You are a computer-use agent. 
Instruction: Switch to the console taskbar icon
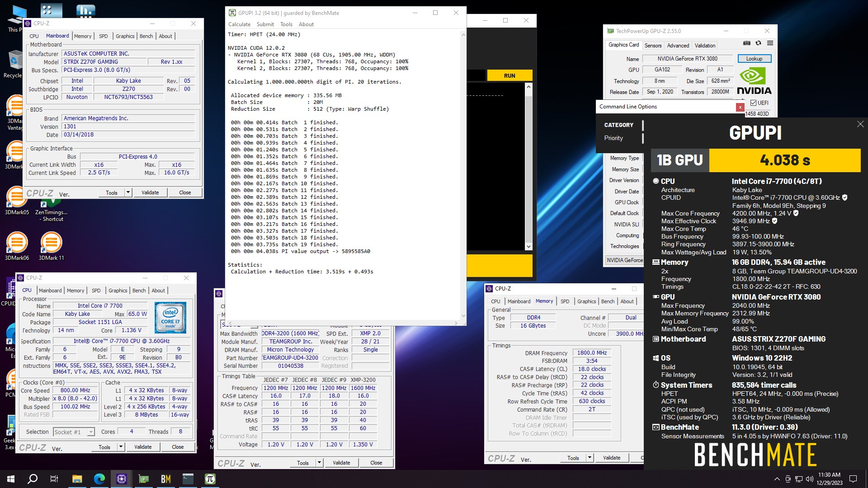[x=188, y=479]
